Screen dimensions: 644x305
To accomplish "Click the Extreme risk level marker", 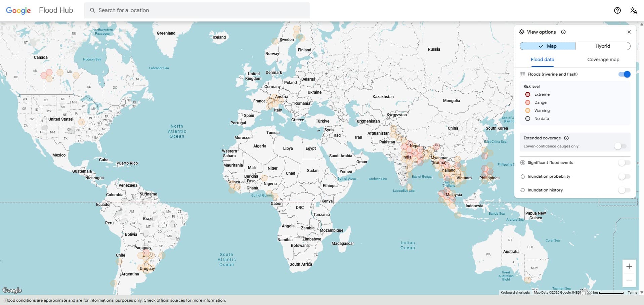I will 528,94.
